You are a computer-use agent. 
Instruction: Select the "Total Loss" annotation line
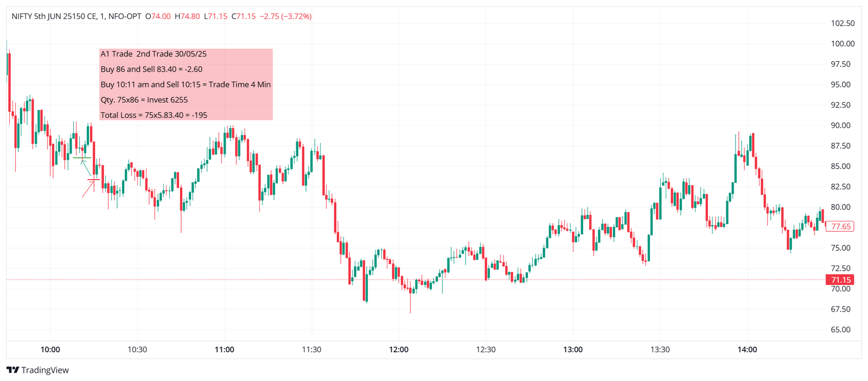(x=154, y=115)
